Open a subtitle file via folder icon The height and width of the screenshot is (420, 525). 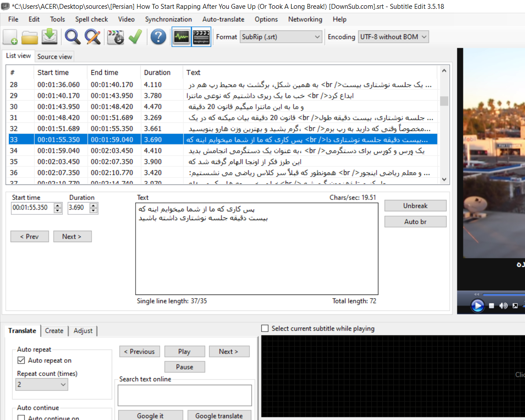[x=29, y=37]
